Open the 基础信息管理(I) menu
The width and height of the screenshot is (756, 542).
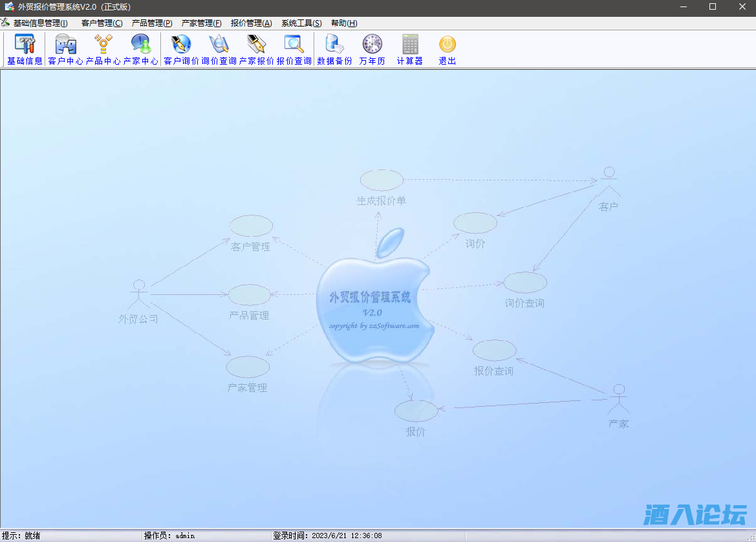point(40,23)
